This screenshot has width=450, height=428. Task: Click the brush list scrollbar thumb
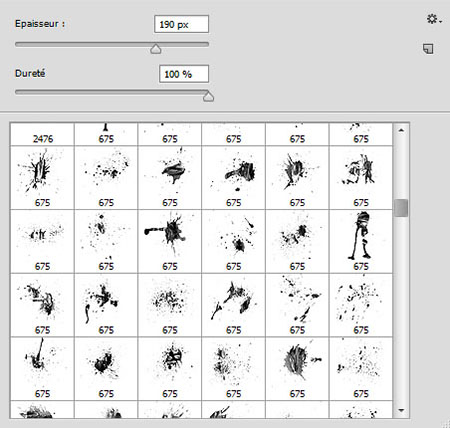[x=401, y=208]
